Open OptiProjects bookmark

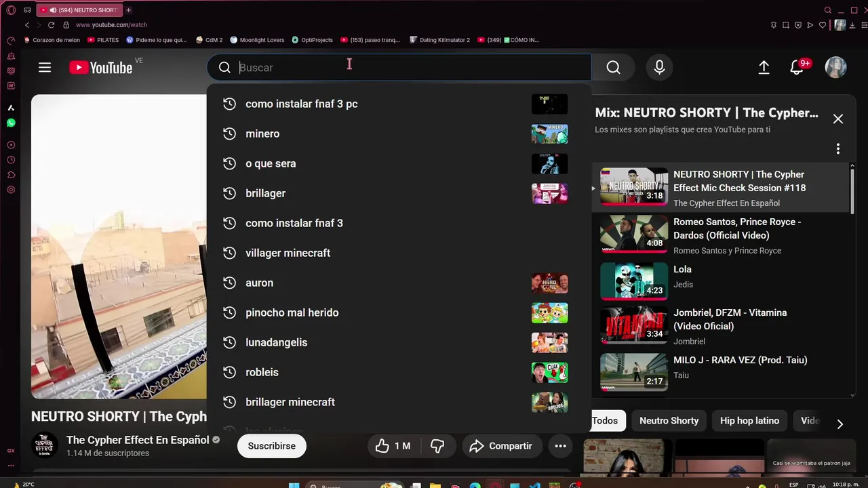[x=313, y=40]
